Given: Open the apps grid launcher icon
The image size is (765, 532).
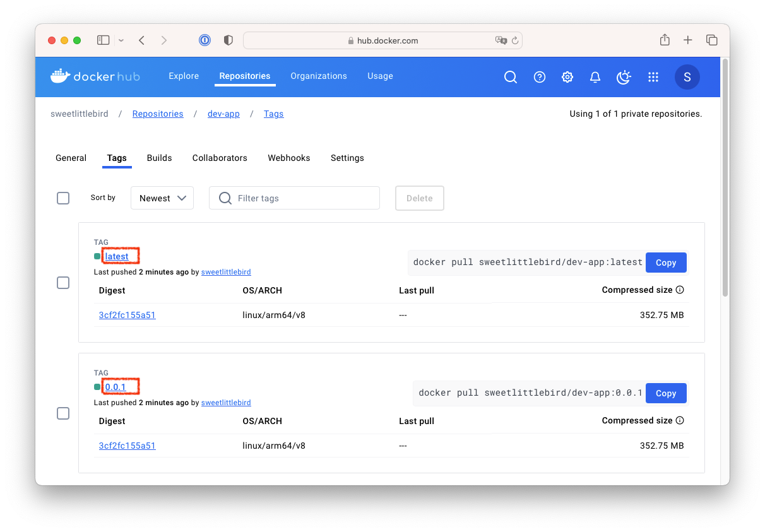Looking at the screenshot, I should [653, 77].
